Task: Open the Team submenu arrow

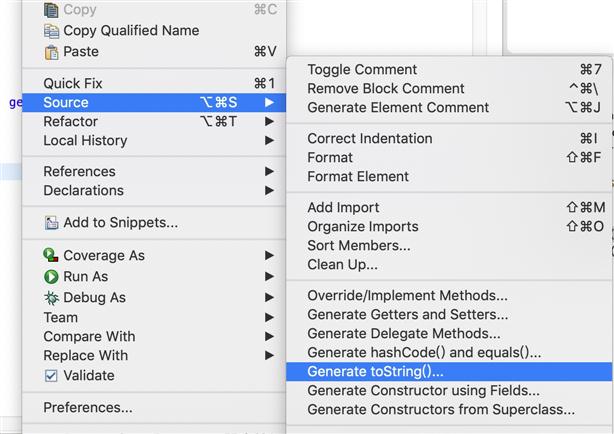Action: click(269, 317)
